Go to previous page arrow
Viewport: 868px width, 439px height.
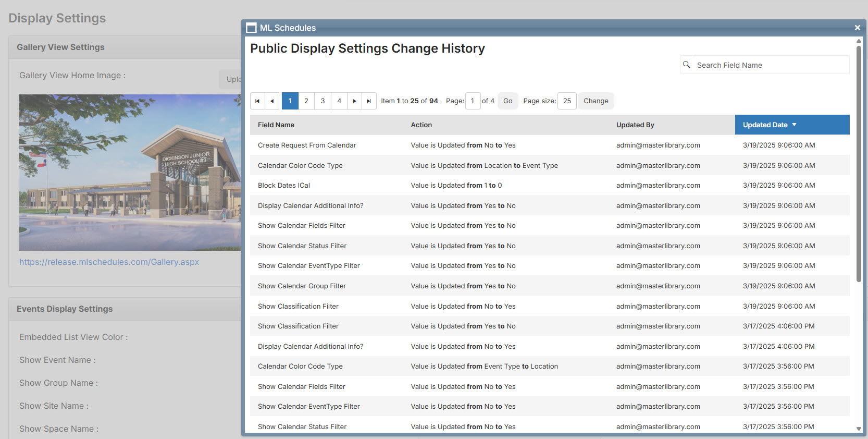[x=272, y=101]
